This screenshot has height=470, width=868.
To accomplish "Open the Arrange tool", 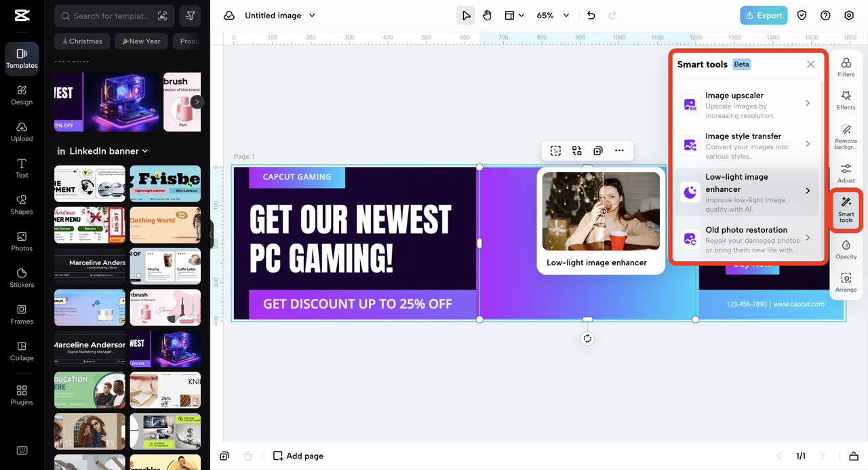I will [x=846, y=283].
